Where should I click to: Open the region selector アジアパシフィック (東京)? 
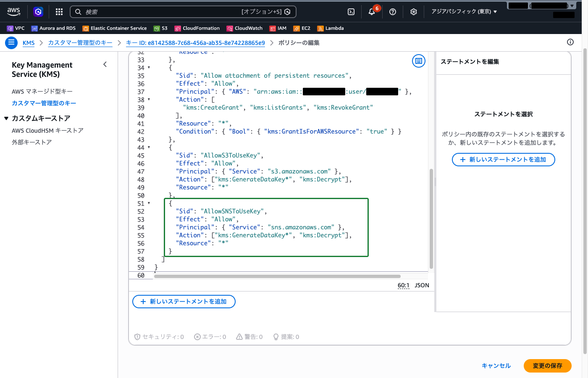(464, 12)
